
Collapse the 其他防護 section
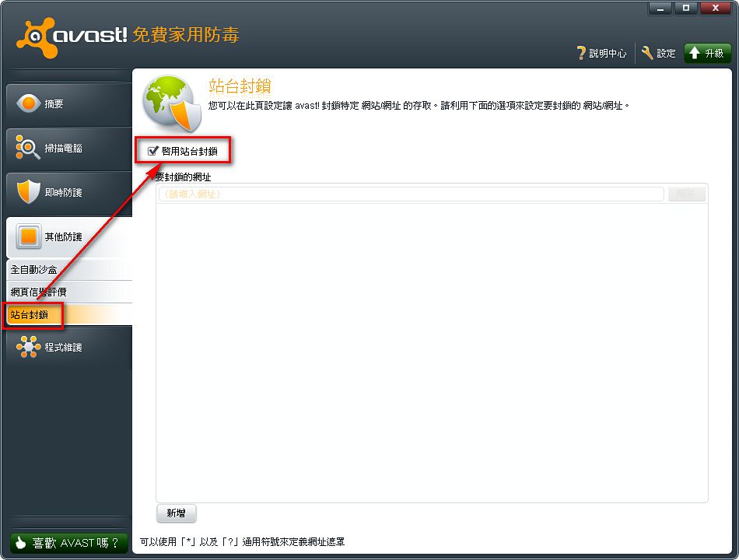click(x=68, y=236)
